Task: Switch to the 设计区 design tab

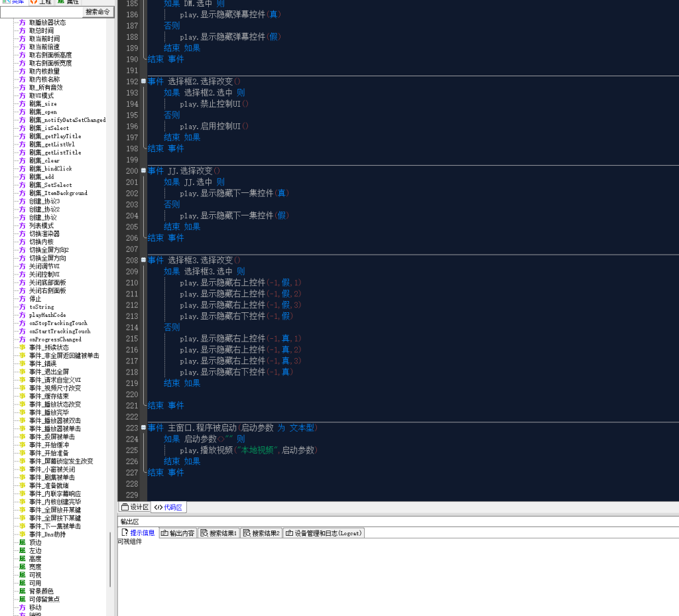Action: tap(135, 507)
